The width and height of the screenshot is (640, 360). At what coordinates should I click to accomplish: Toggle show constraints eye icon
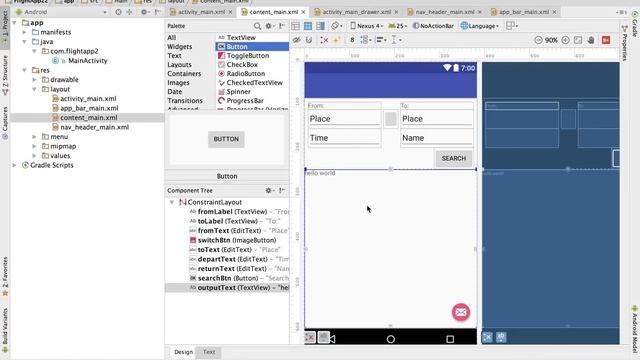(297, 40)
